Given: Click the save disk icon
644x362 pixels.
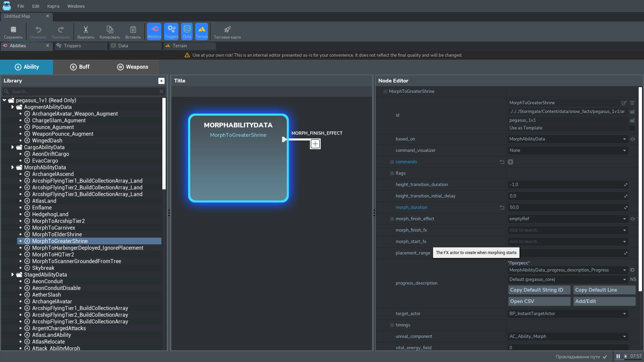Looking at the screenshot, I should [13, 32].
